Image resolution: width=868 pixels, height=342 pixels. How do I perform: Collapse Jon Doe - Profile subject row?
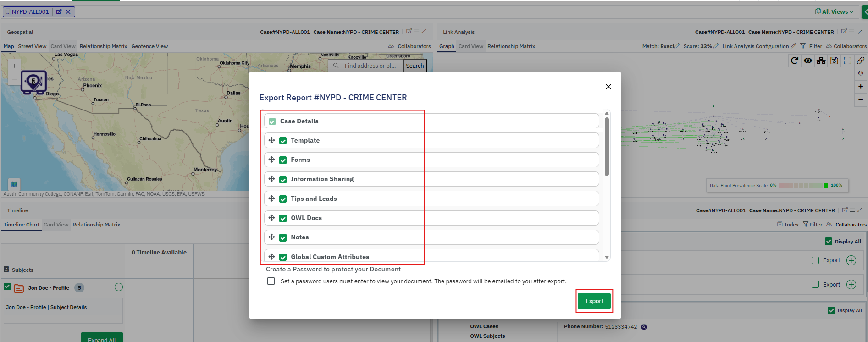(x=119, y=287)
